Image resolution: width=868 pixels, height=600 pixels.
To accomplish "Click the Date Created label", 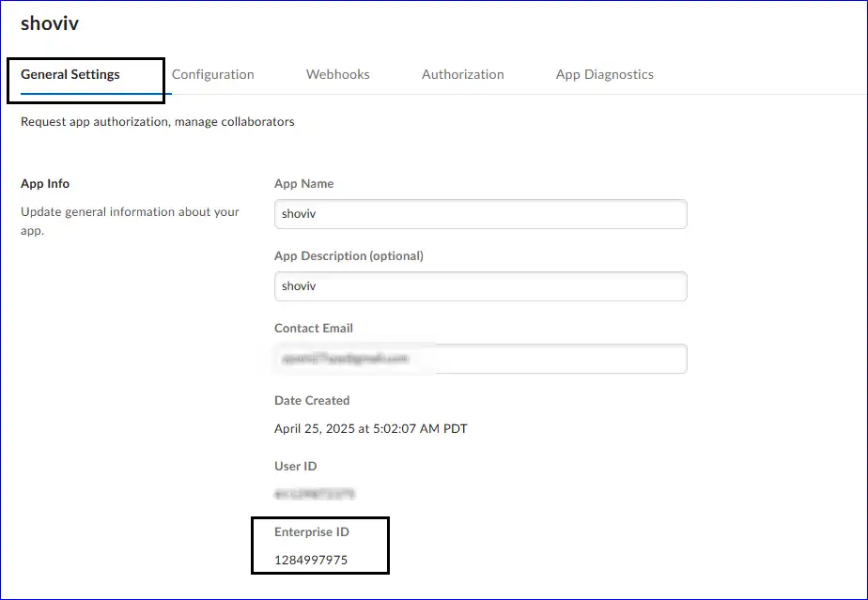I will click(312, 401).
